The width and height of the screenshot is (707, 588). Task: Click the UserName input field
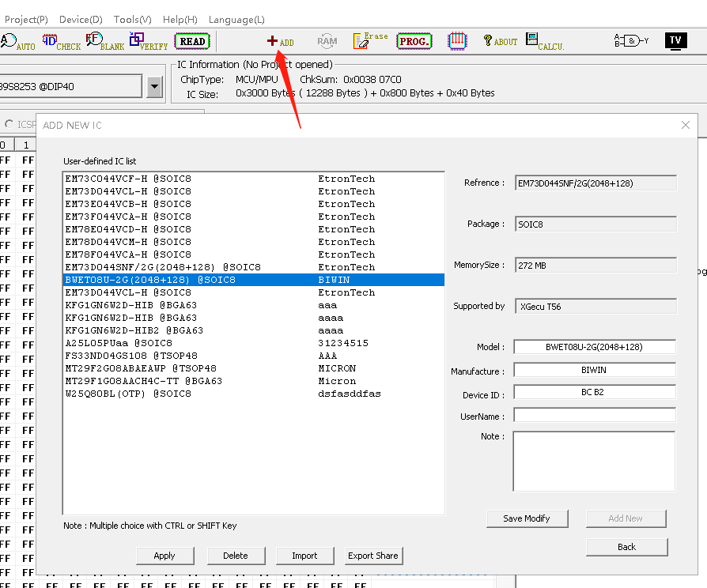595,415
